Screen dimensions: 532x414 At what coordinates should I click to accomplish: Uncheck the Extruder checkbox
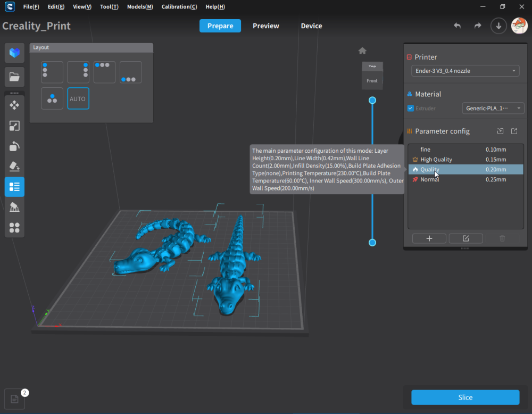coord(410,109)
